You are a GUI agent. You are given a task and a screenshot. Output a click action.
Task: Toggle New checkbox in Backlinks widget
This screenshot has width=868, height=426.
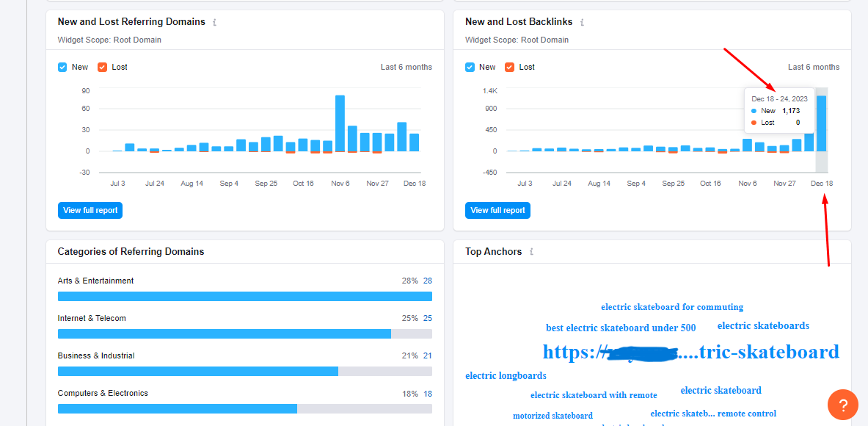[470, 67]
